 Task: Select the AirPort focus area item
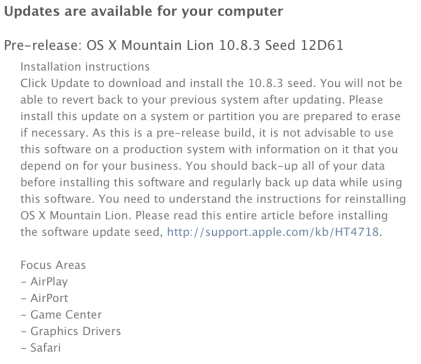(49, 298)
